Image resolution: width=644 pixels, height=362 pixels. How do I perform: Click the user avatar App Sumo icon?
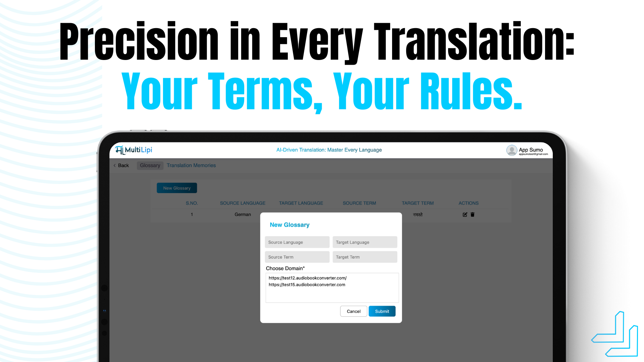511,150
